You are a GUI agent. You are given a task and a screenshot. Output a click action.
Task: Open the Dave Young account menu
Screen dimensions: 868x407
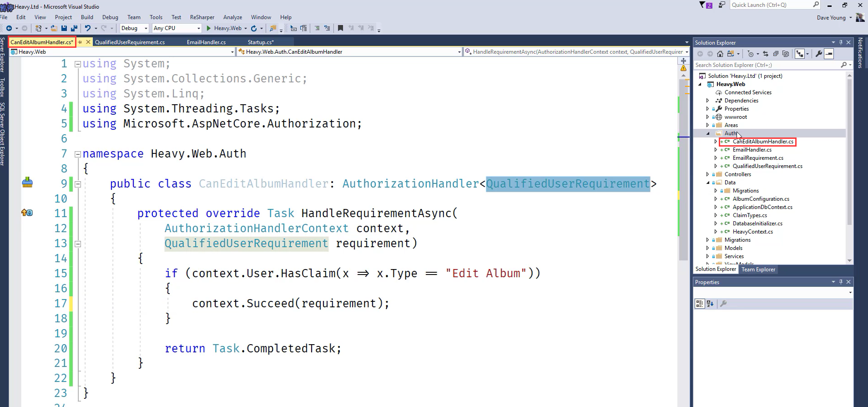[x=834, y=18]
